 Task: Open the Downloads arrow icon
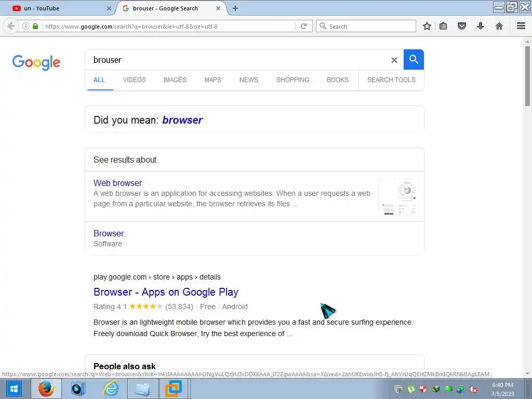pos(481,26)
